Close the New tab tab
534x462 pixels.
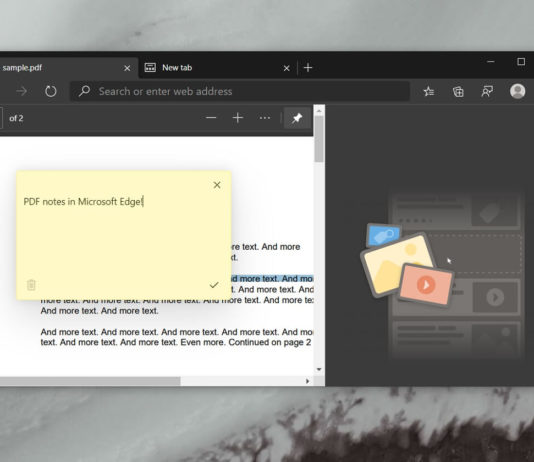(x=286, y=68)
